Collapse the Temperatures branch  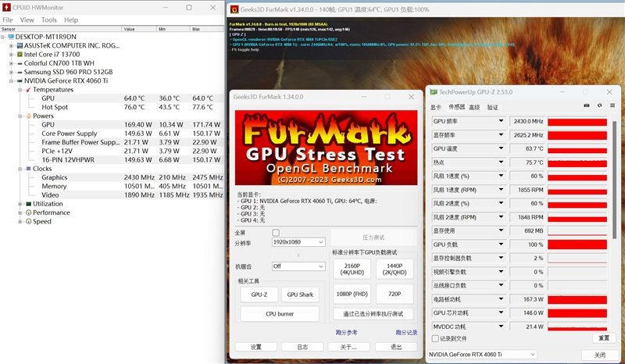[20, 90]
